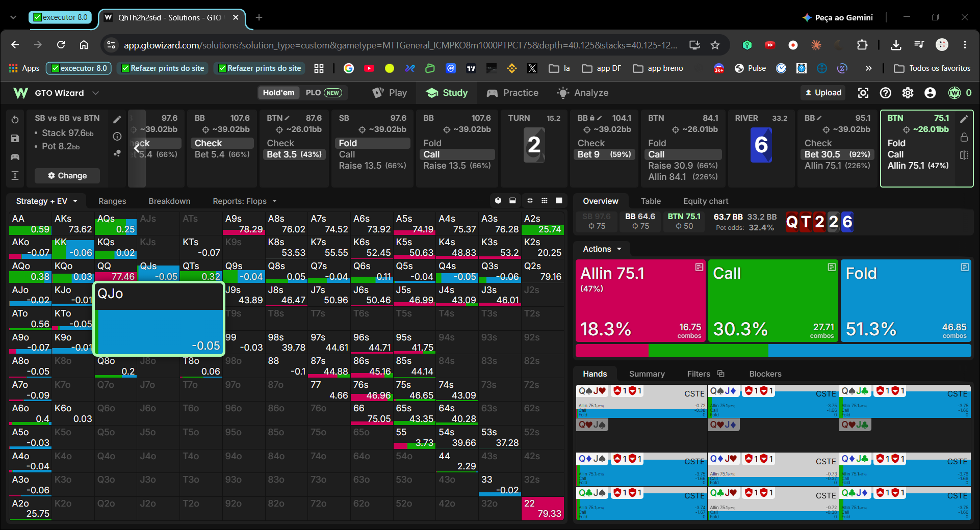This screenshot has width=980, height=530.
Task: Click the vertical expand/collapse height icon
Action: [15, 176]
